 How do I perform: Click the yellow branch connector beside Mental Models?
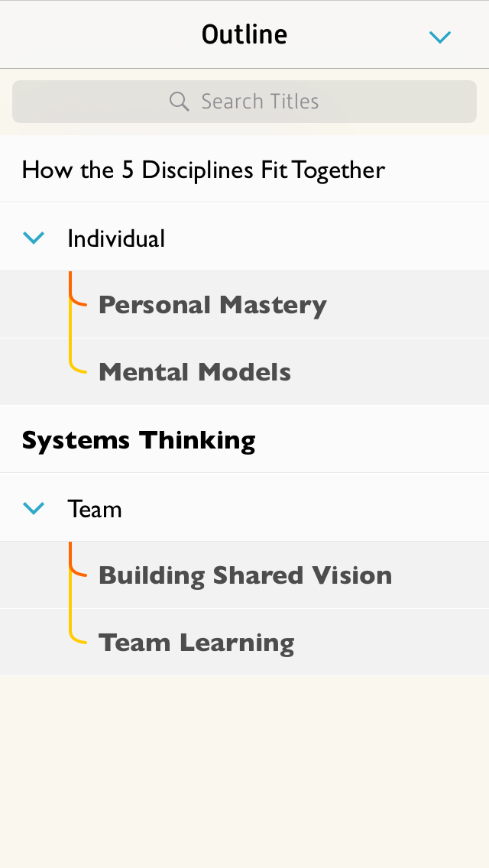coord(74,361)
